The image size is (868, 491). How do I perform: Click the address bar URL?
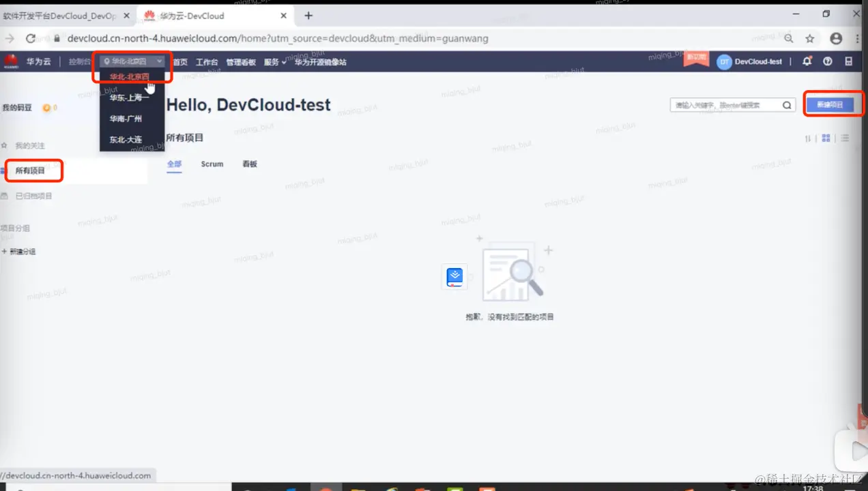pos(278,39)
